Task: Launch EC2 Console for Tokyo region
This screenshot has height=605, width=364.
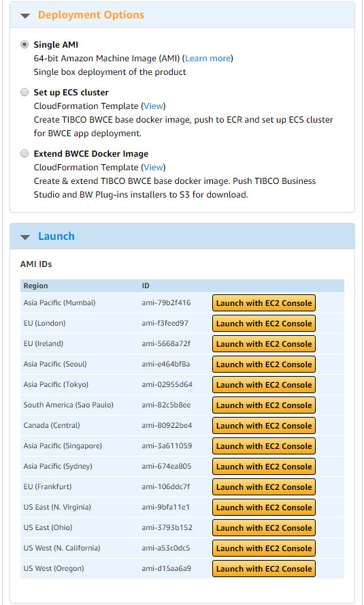Action: 264,385
